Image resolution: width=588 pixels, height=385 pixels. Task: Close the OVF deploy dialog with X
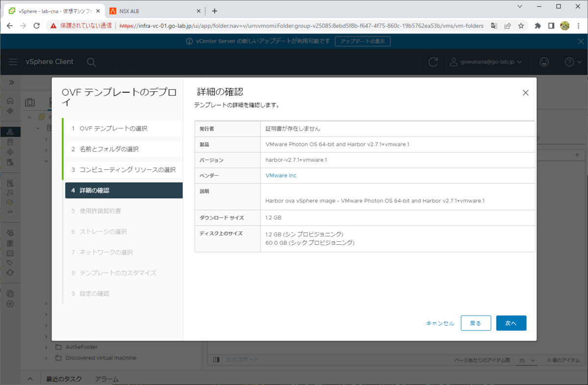point(526,93)
